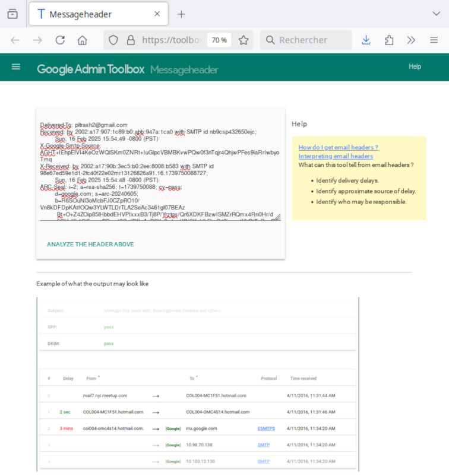
Task: Click the Rechercher search box
Action: [x=306, y=40]
